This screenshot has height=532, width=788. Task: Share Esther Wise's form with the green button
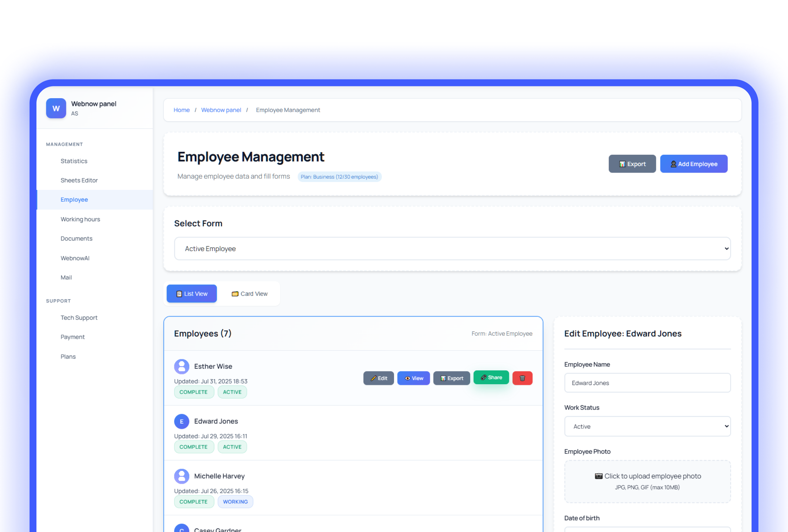coord(491,377)
